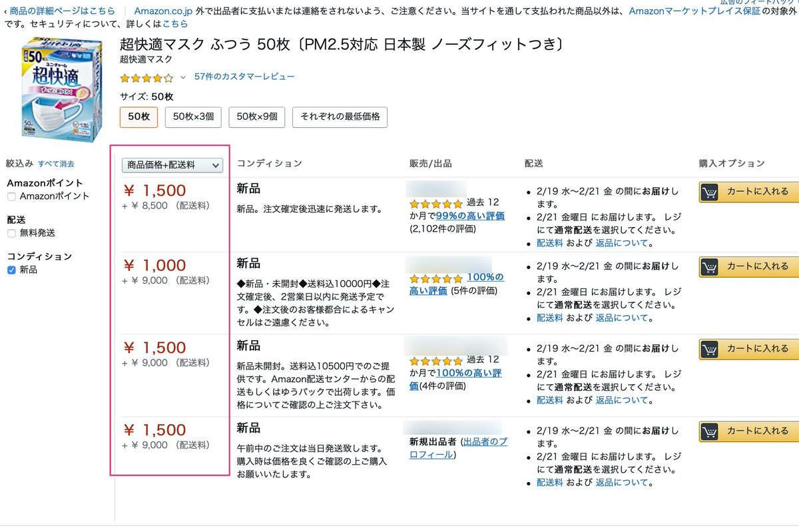The width and height of the screenshot is (799, 532).
Task: Add the ¥1,500 + ¥8,500 offer to cart
Action: click(748, 192)
